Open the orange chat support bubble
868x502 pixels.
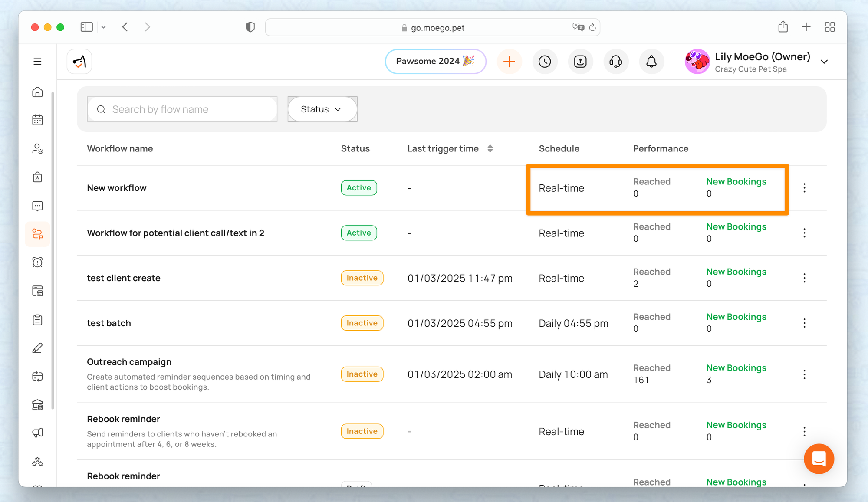tap(819, 459)
